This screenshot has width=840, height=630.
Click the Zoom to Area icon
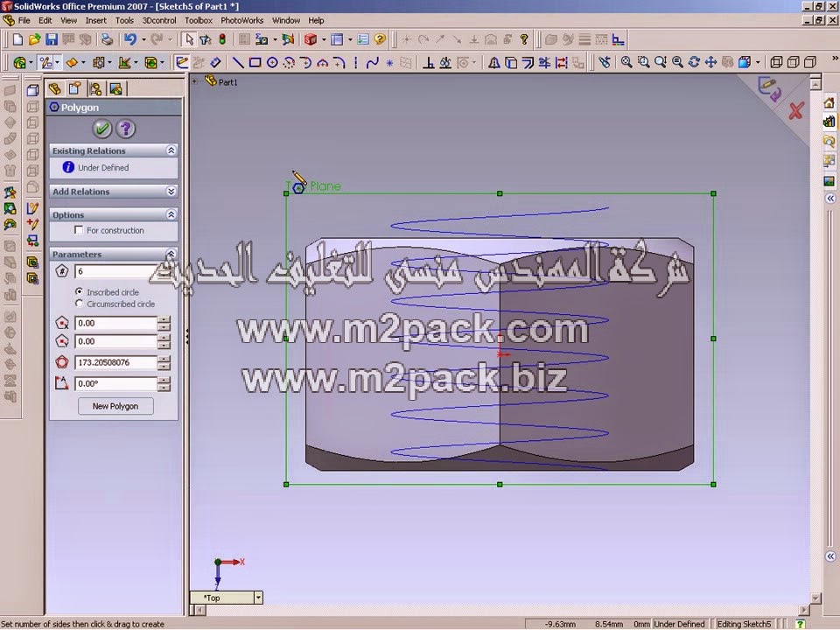[643, 63]
